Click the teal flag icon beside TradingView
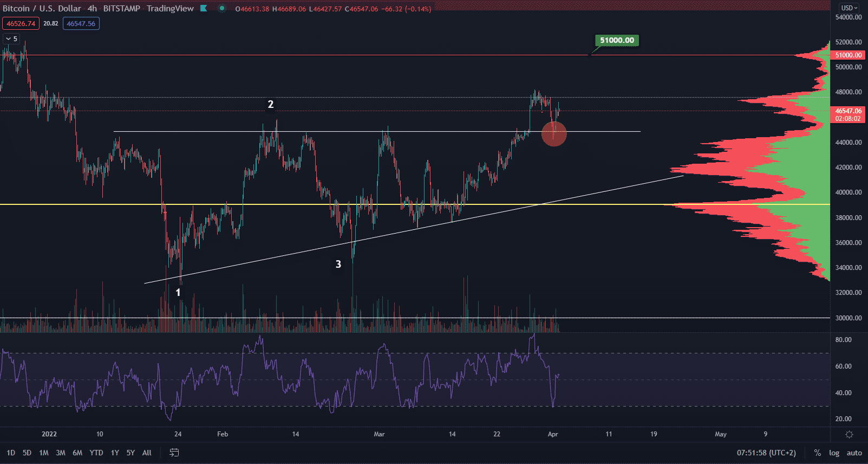 [204, 8]
